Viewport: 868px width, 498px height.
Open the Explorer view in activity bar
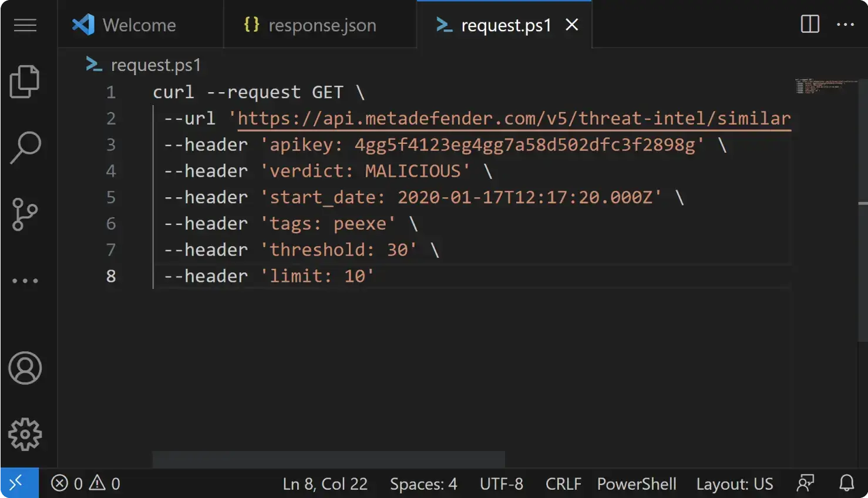(25, 81)
